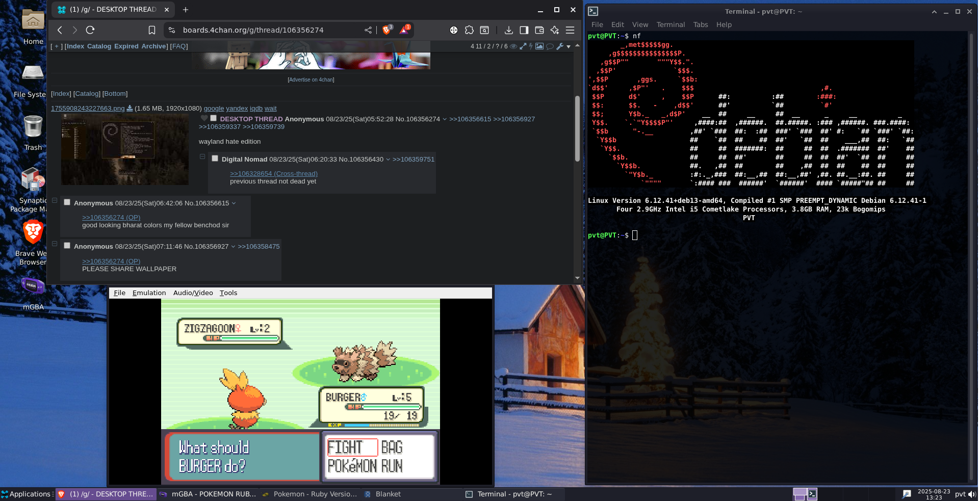Open site settings icon in address bar
The height and width of the screenshot is (501, 980).
172,30
